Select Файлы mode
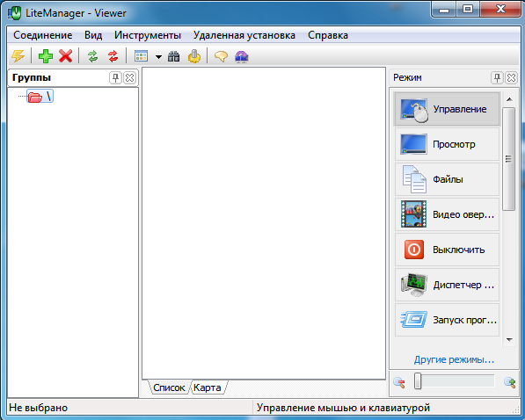This screenshot has height=420, width=525. tap(447, 179)
